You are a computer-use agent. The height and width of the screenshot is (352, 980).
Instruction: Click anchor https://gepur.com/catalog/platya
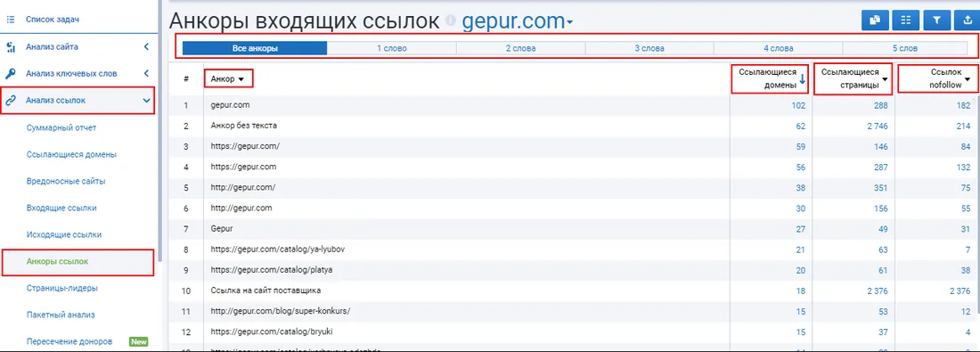pos(270,269)
